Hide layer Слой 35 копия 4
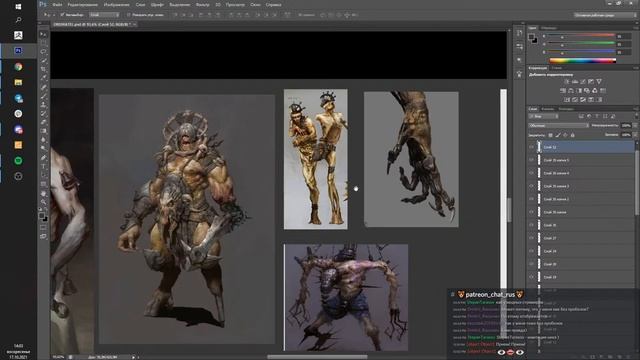640x360 pixels. coord(531,173)
